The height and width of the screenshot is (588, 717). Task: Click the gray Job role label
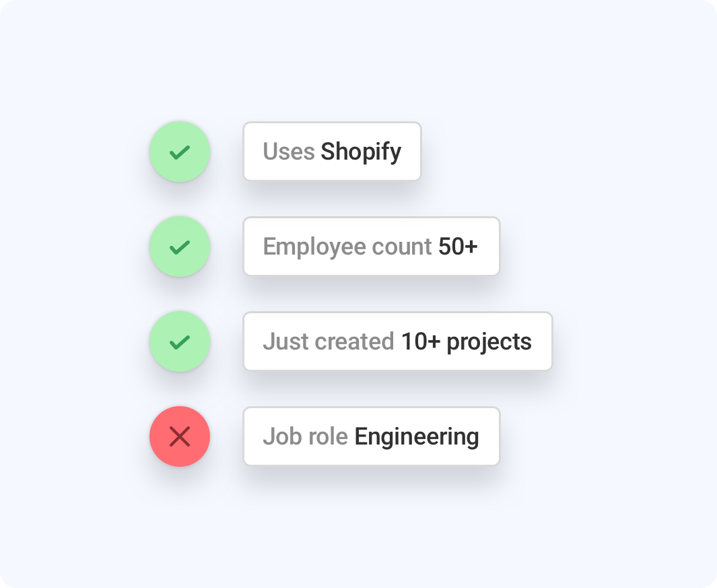coord(305,436)
